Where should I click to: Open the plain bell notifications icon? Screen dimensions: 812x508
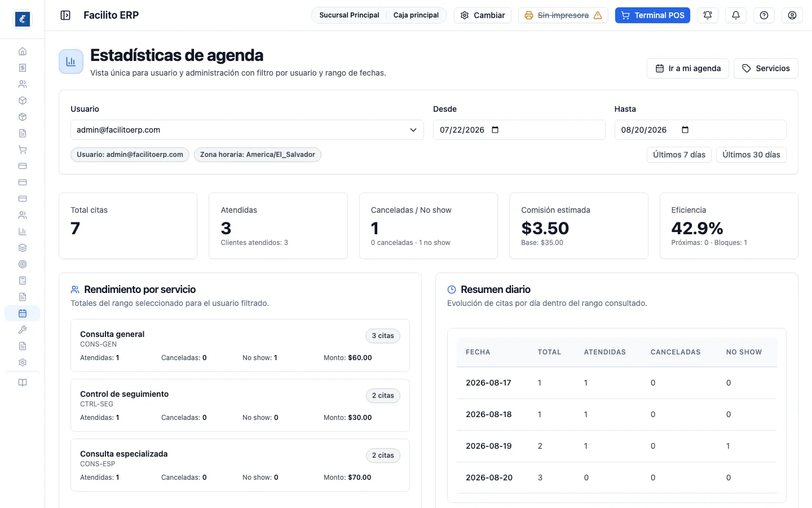pyautogui.click(x=736, y=15)
